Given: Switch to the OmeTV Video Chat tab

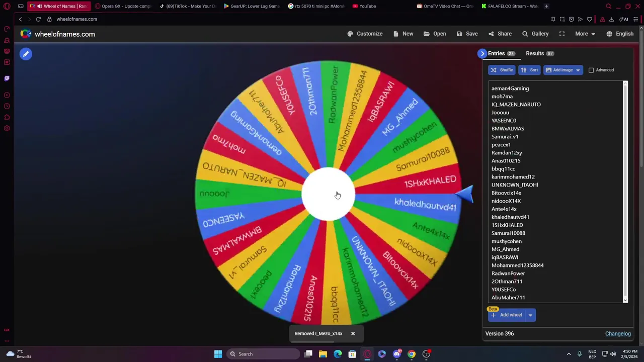Looking at the screenshot, I should coord(445,6).
